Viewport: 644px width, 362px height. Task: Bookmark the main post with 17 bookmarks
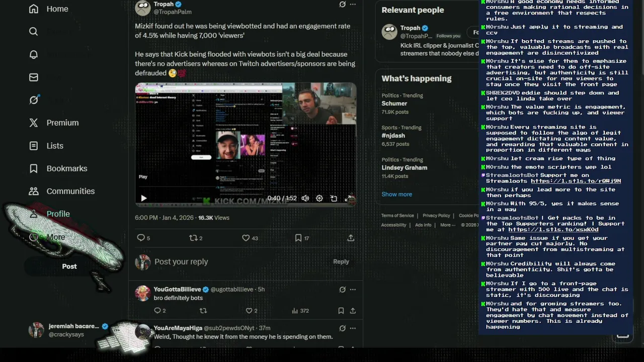pyautogui.click(x=302, y=238)
